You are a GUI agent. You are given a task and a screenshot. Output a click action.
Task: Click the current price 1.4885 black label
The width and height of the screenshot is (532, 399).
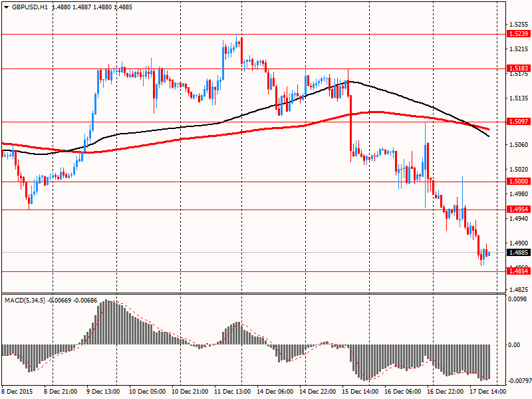pos(519,253)
